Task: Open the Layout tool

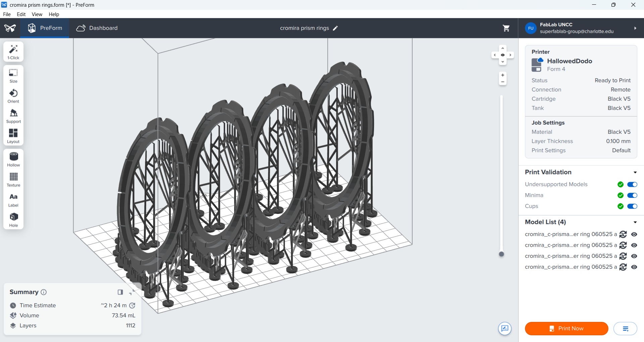Action: 13,136
